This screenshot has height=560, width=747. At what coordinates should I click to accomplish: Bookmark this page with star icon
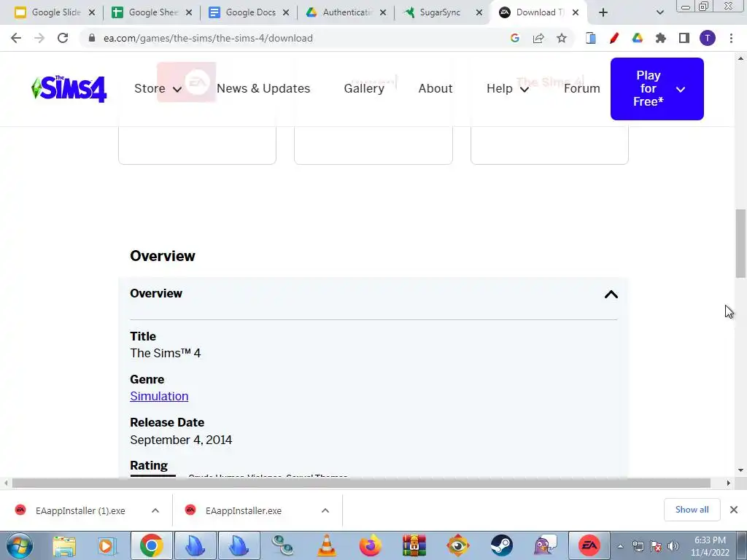[x=562, y=38]
